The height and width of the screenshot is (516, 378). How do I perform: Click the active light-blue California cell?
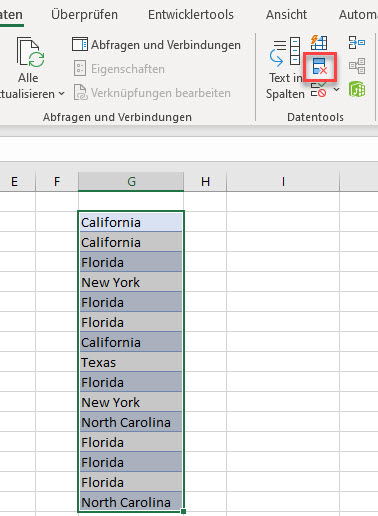point(131,222)
